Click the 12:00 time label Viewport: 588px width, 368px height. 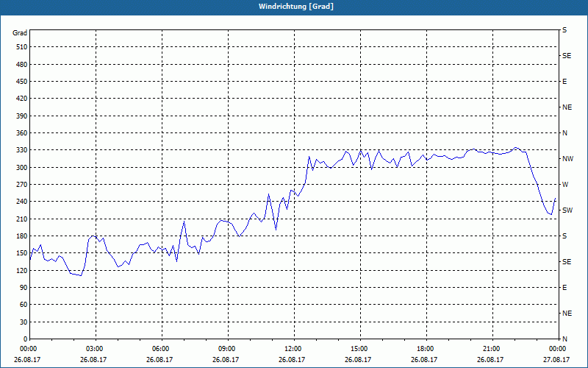tap(293, 349)
